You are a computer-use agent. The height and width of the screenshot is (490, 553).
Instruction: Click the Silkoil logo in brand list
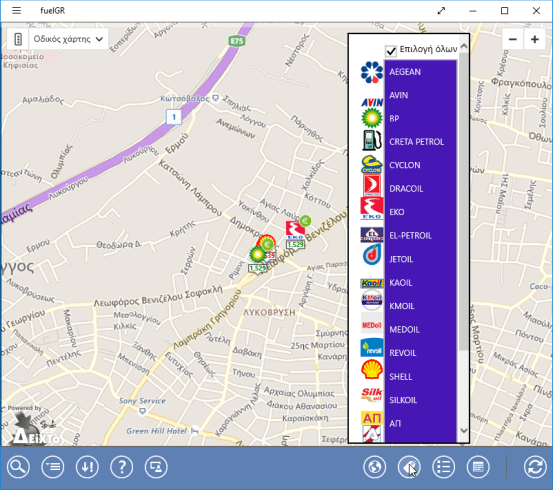point(372,394)
